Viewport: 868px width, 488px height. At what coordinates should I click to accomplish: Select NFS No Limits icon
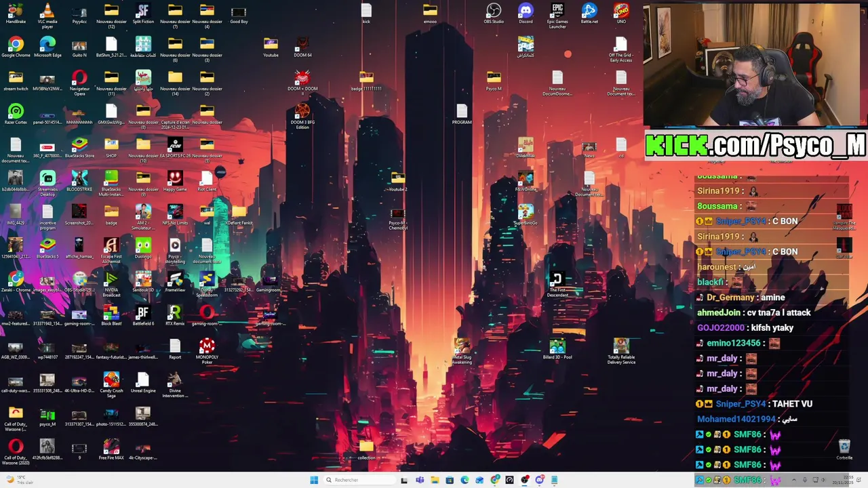[x=175, y=215]
